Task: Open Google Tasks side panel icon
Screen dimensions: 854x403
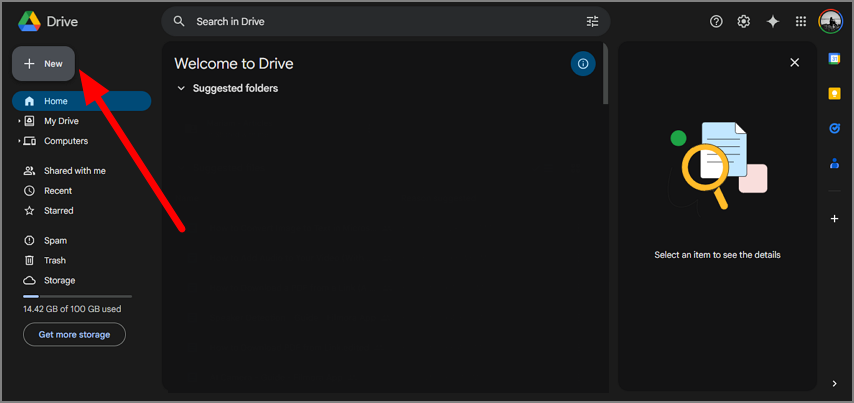Action: point(834,129)
